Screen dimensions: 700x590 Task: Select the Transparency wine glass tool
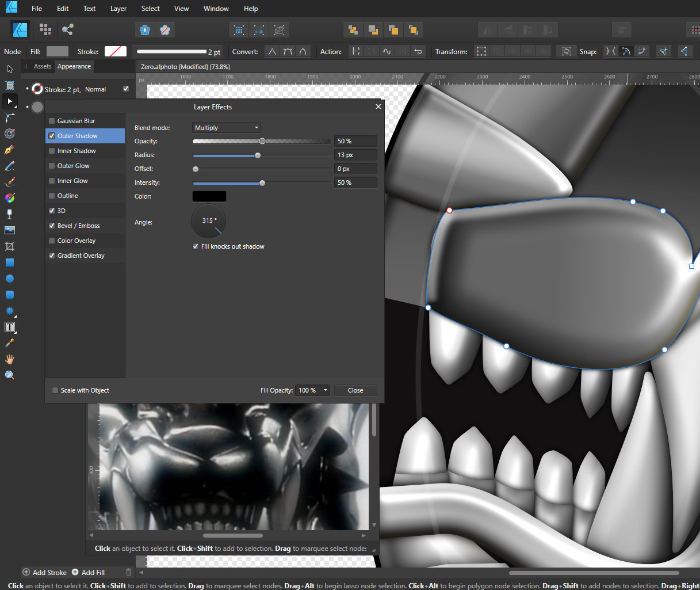pyautogui.click(x=9, y=214)
